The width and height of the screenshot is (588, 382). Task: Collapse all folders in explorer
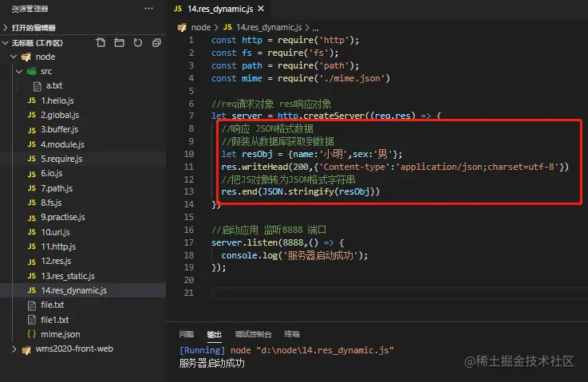[156, 42]
